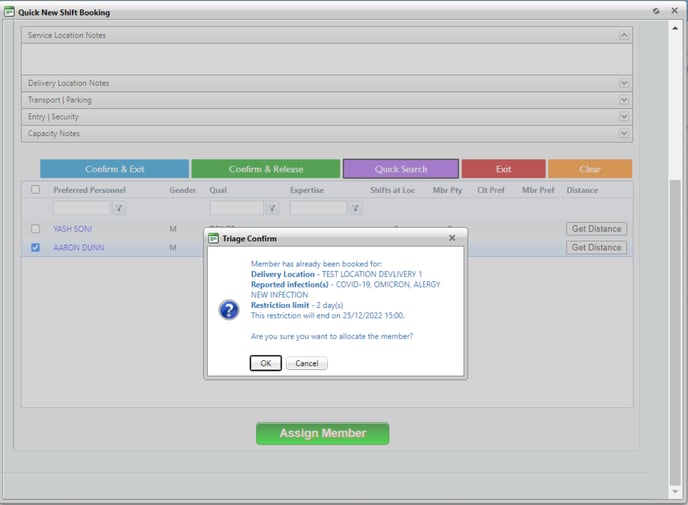The height and width of the screenshot is (505, 688).
Task: Expand the Capacity Notes section
Action: pyautogui.click(x=624, y=133)
